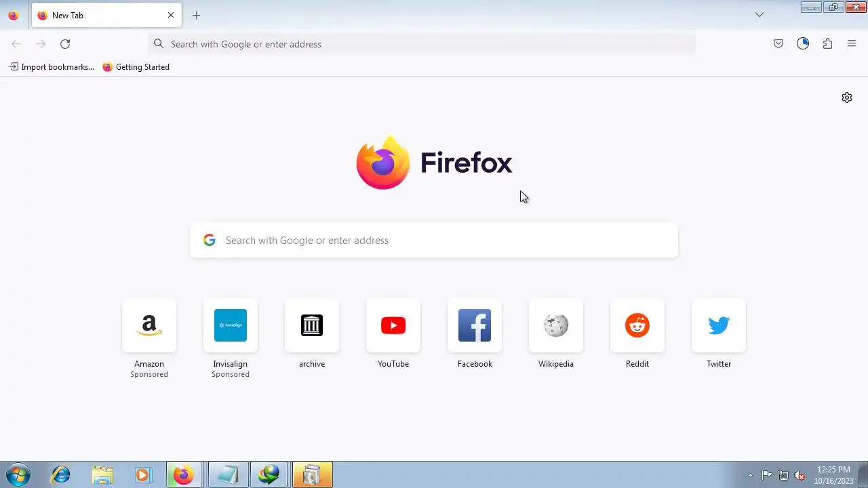The height and width of the screenshot is (488, 868).
Task: Focus the address bar field
Action: pyautogui.click(x=422, y=44)
